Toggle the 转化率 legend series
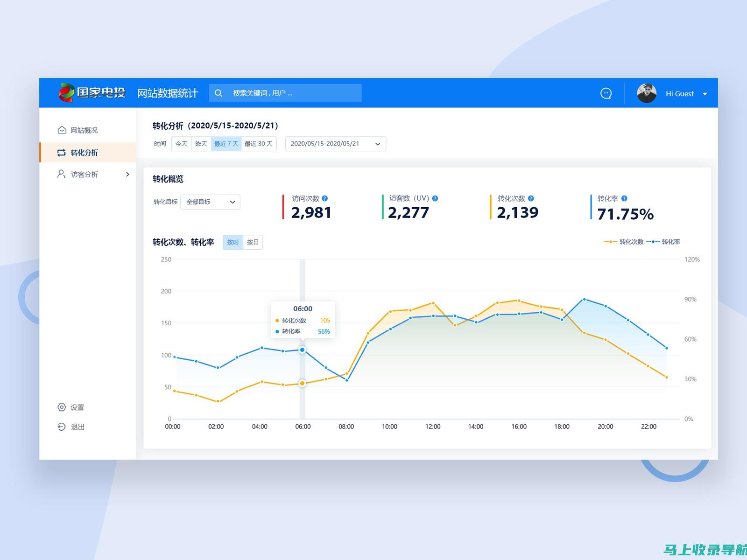747x560 pixels. tap(663, 242)
